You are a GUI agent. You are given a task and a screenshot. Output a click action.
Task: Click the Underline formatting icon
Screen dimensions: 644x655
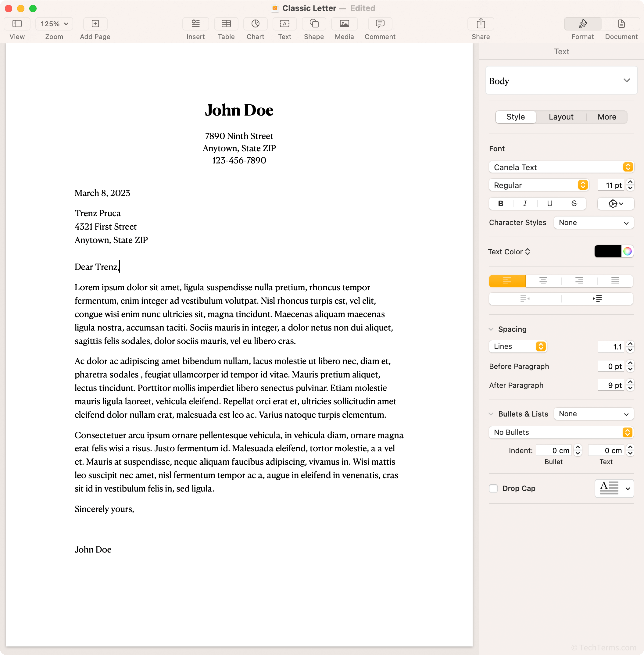pos(549,203)
